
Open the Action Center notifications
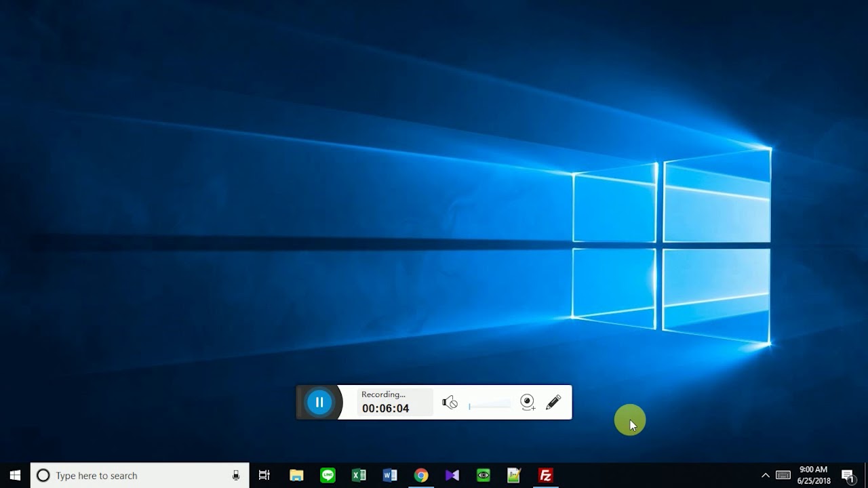pyautogui.click(x=848, y=475)
